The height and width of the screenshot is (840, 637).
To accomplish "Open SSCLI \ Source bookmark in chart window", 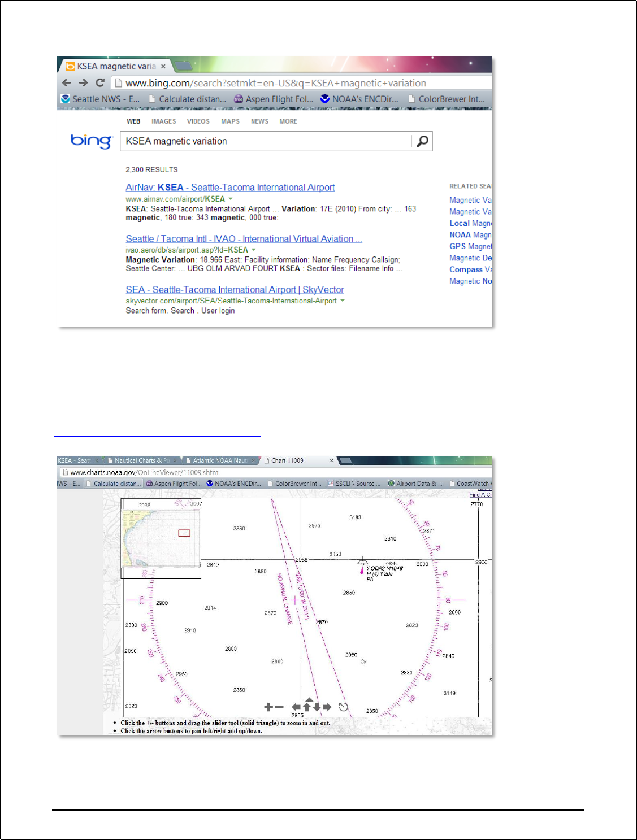I will pyautogui.click(x=354, y=484).
